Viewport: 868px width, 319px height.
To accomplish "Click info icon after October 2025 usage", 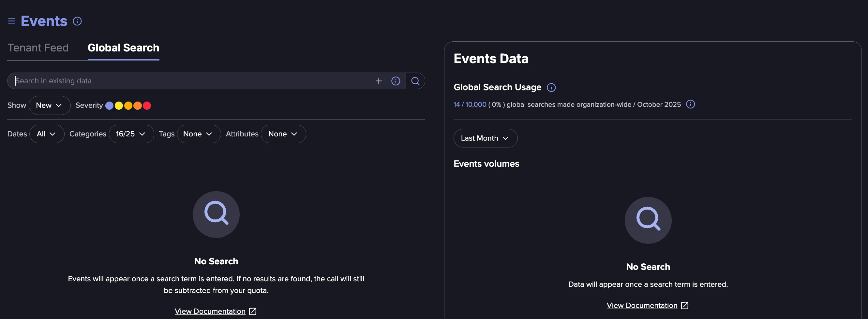I will (690, 104).
